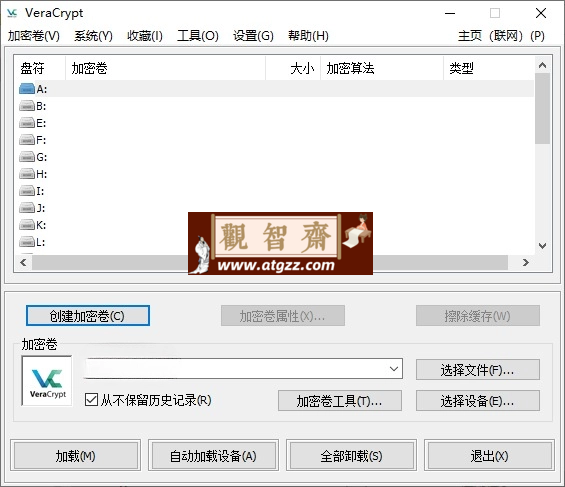The height and width of the screenshot is (487, 565).
Task: Open the 收藏(I) menu
Action: 145,36
